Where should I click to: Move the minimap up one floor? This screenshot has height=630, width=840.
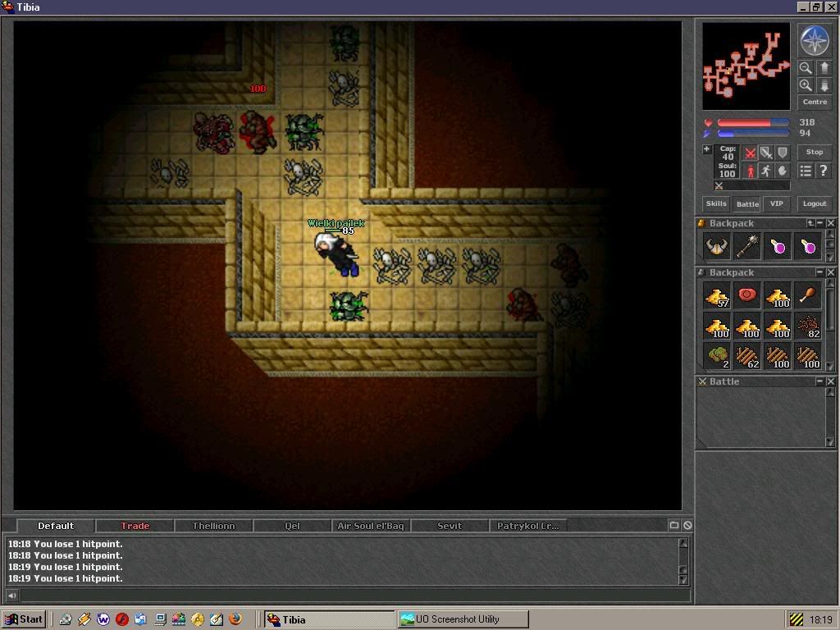(824, 68)
